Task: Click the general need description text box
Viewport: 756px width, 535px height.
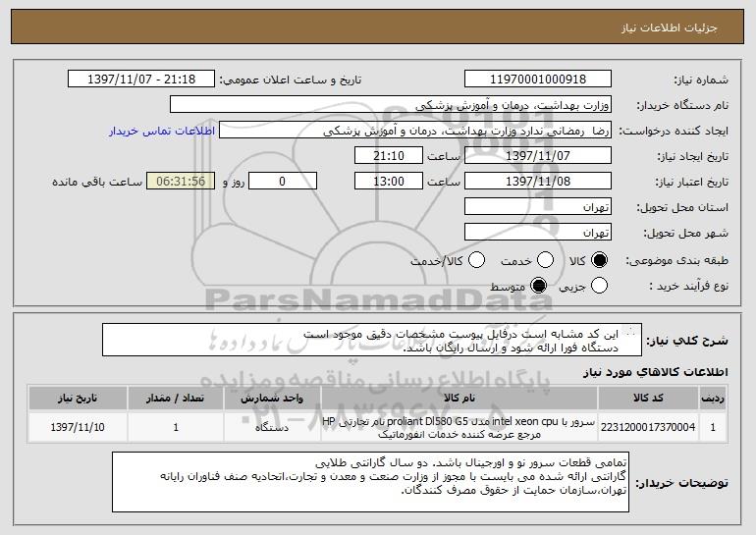Action: (x=372, y=341)
